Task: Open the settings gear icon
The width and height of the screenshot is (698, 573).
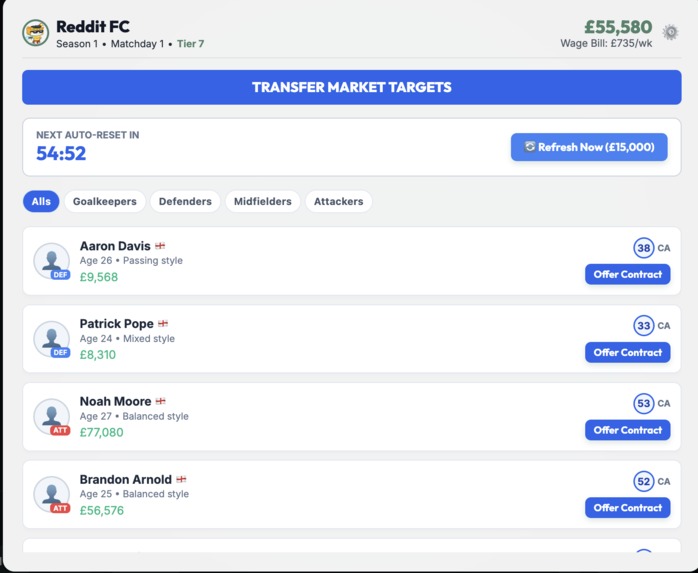Action: [x=670, y=33]
